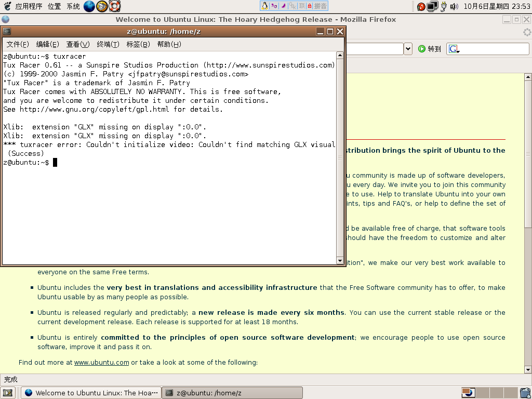Switch to Welcome to Ubuntu Linux Firefox taskbar button
Image resolution: width=532 pixels, height=399 pixels.
pyautogui.click(x=91, y=393)
